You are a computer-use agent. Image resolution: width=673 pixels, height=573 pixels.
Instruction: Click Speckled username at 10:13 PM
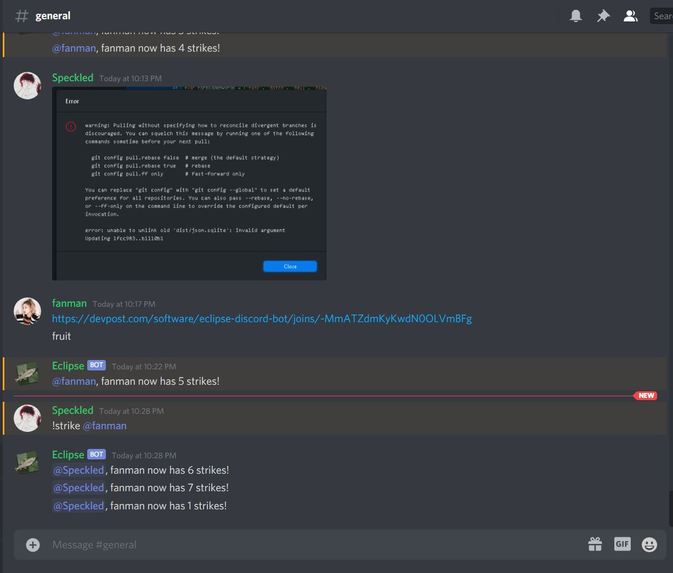coord(73,78)
